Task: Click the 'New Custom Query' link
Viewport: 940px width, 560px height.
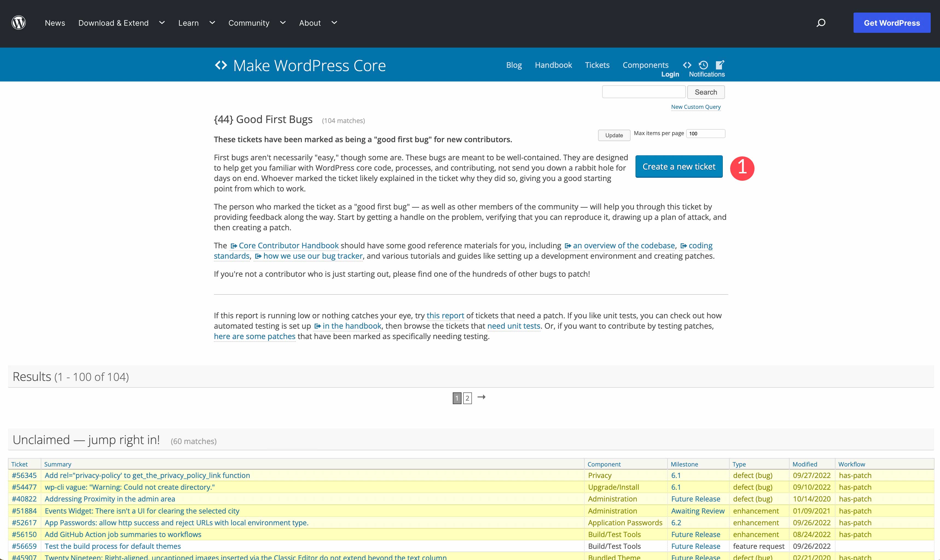Action: (696, 107)
